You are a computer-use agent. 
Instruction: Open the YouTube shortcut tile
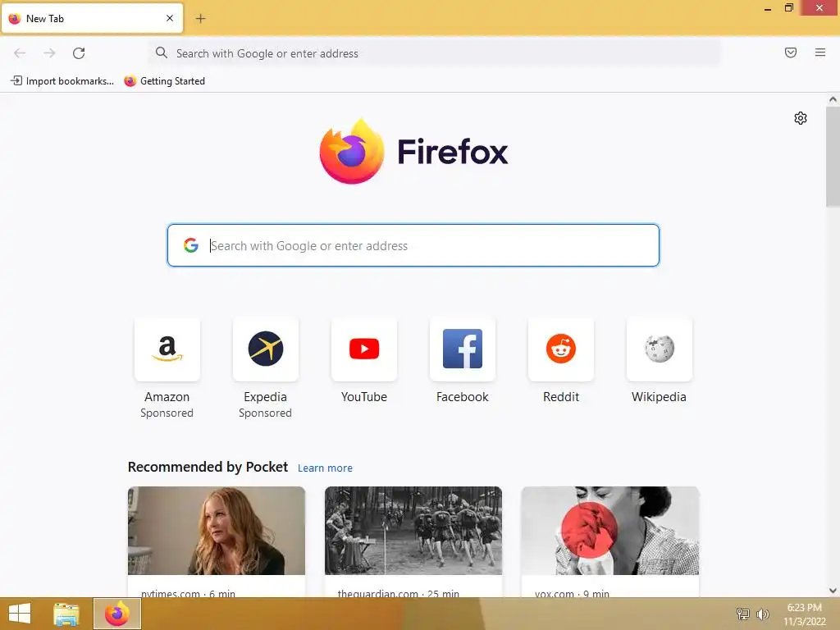click(363, 349)
